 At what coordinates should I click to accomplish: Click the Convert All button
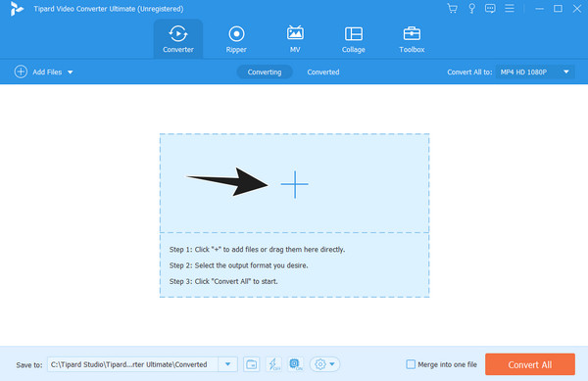tap(530, 364)
